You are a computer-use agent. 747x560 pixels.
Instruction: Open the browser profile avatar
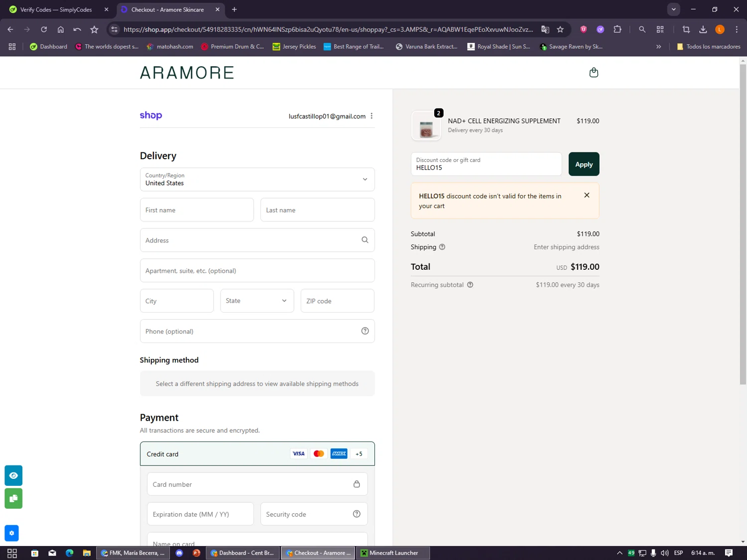coord(720,29)
